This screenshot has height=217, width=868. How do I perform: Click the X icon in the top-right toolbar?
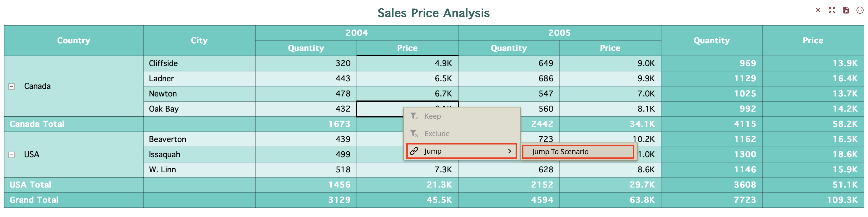[x=818, y=10]
